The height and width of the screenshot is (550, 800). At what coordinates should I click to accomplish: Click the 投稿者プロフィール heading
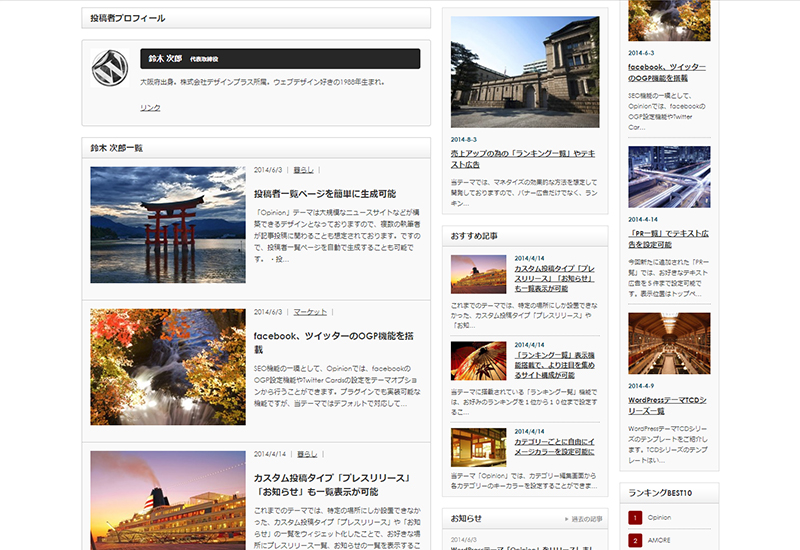pyautogui.click(x=128, y=18)
